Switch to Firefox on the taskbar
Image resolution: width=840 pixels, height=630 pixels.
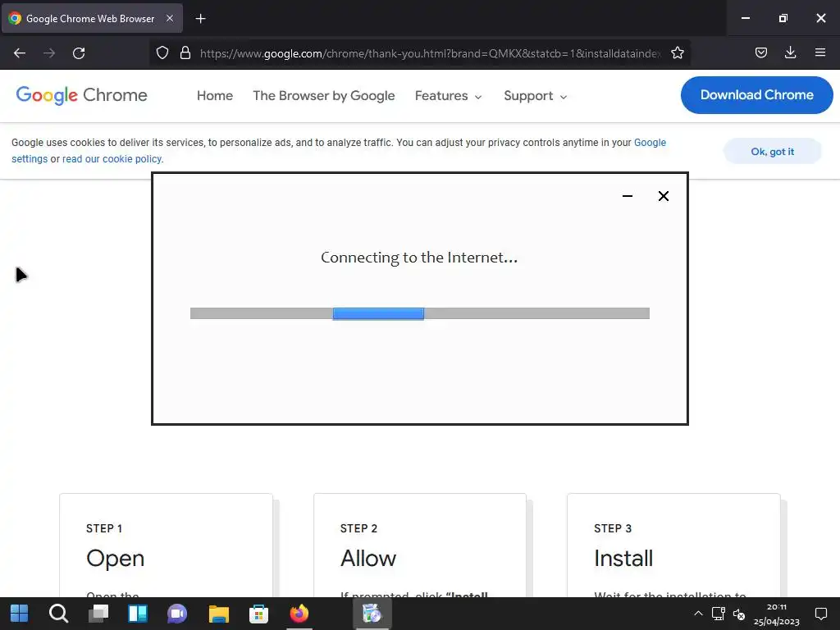point(299,614)
